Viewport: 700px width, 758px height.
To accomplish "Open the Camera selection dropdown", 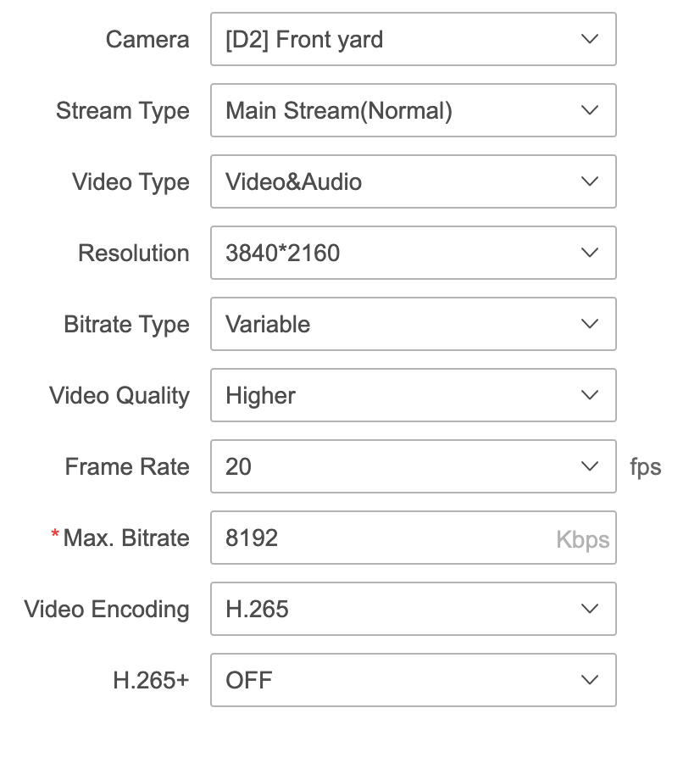I will 413,39.
